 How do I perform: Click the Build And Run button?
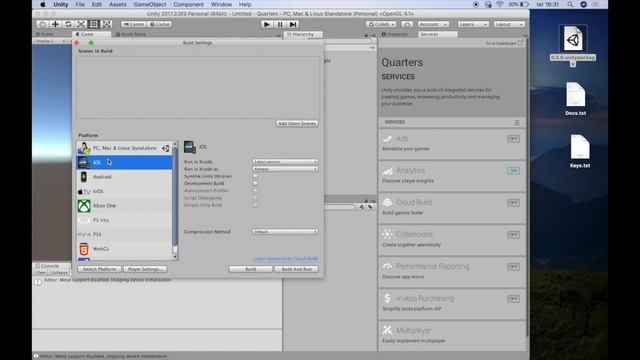296,269
